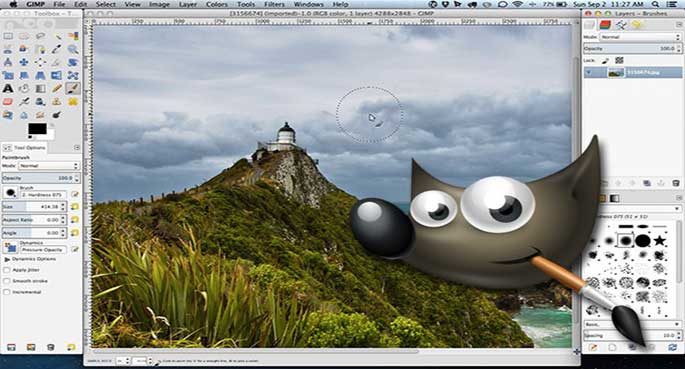Select the Color Picker tool
The width and height of the screenshot is (685, 369).
pos(56,49)
